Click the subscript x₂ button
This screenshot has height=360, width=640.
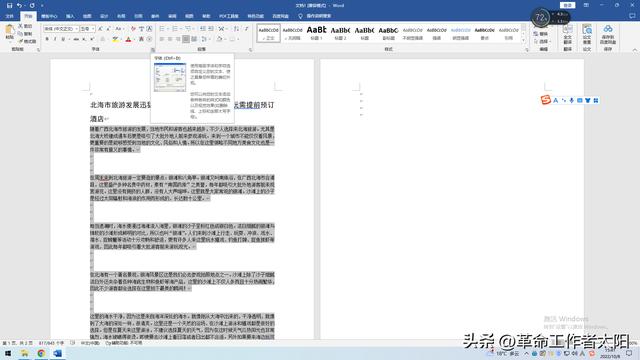[x=84, y=39]
